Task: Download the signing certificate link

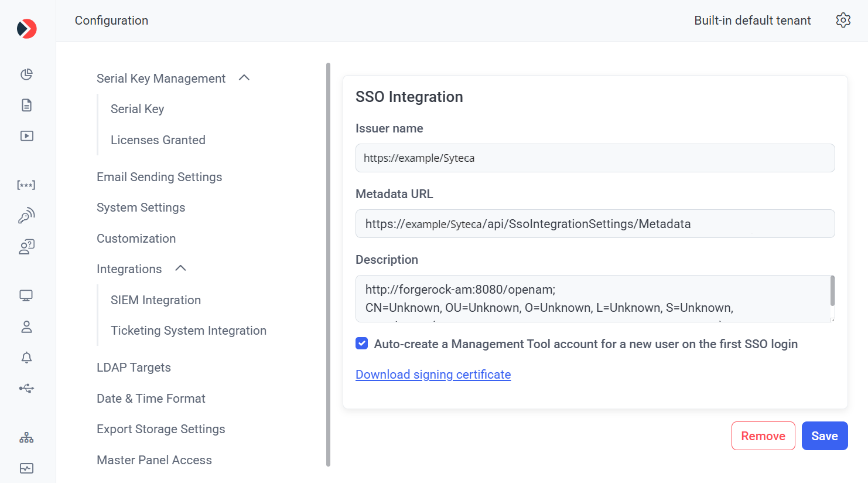Action: [433, 375]
